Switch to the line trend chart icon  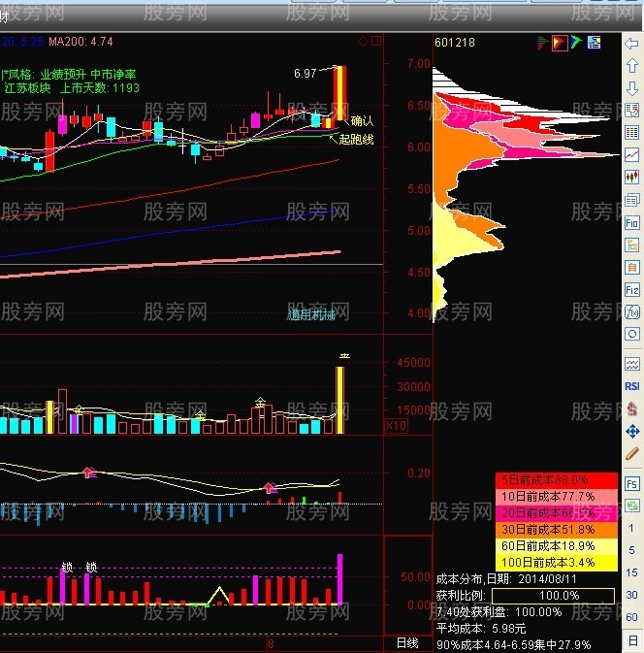(x=632, y=155)
